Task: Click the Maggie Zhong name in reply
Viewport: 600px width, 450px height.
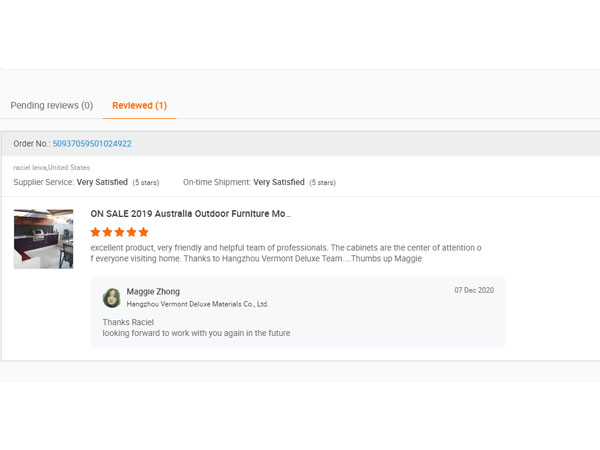Action: (153, 291)
